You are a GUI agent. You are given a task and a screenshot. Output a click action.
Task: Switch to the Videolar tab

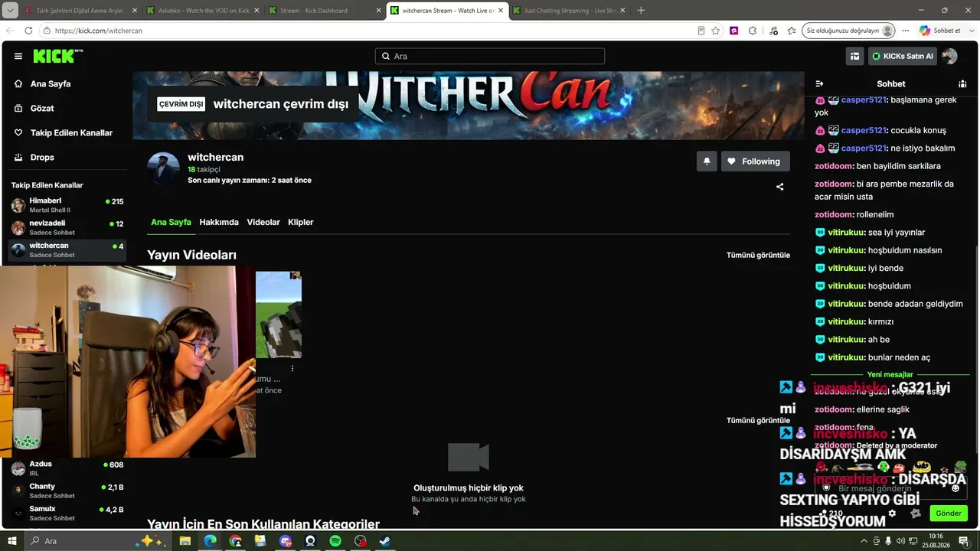[263, 222]
